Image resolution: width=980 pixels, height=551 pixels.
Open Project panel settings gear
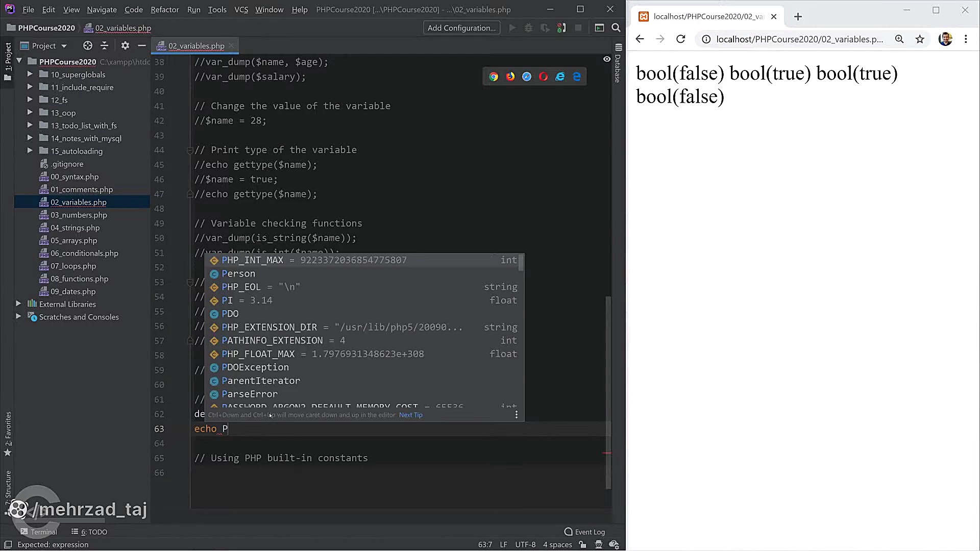tap(125, 45)
